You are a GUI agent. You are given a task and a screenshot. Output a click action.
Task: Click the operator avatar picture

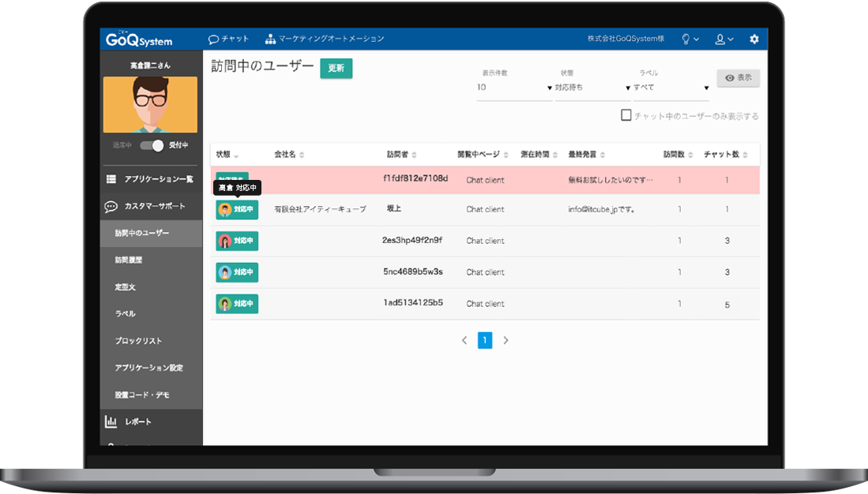point(150,104)
